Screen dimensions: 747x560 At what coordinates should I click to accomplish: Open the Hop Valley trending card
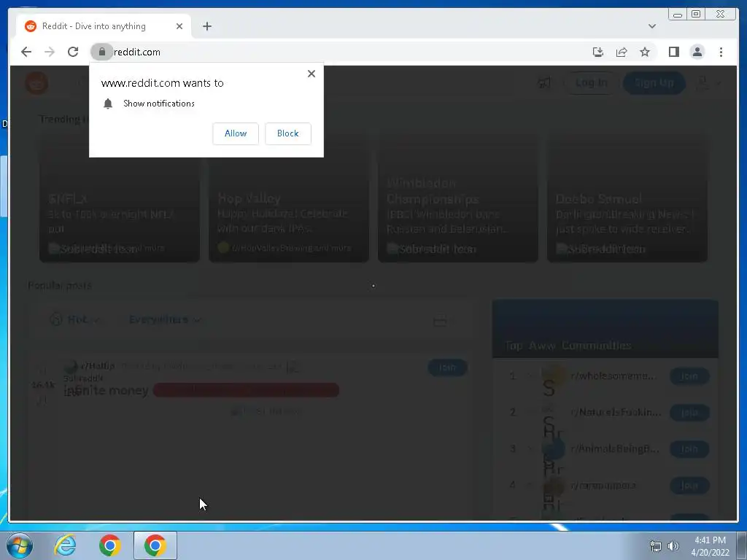click(x=289, y=197)
